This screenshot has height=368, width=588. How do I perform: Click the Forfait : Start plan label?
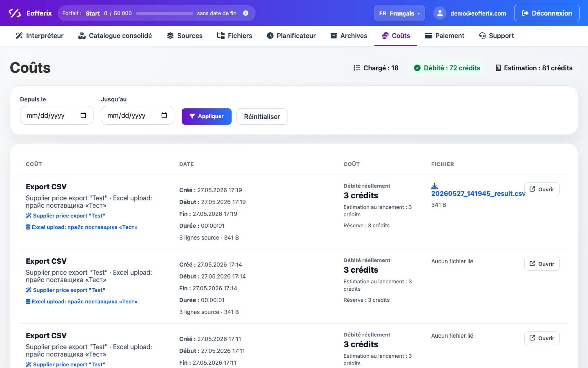point(81,13)
